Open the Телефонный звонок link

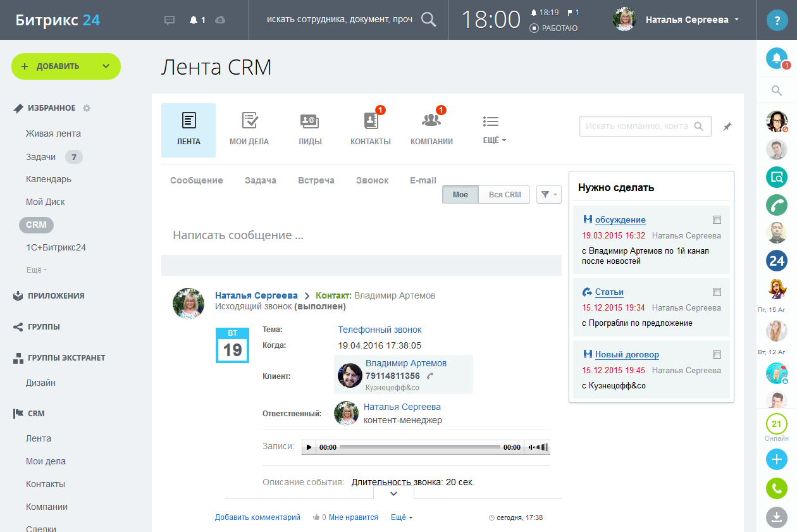pos(380,330)
